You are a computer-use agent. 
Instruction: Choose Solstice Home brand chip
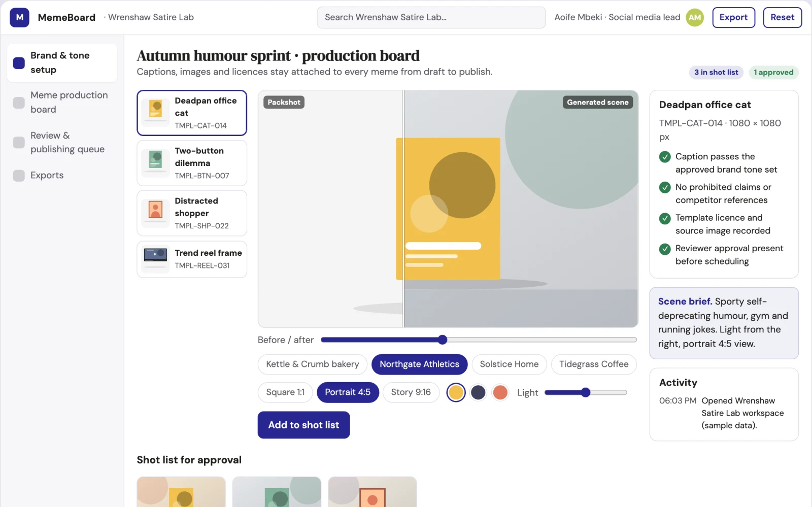coord(509,364)
